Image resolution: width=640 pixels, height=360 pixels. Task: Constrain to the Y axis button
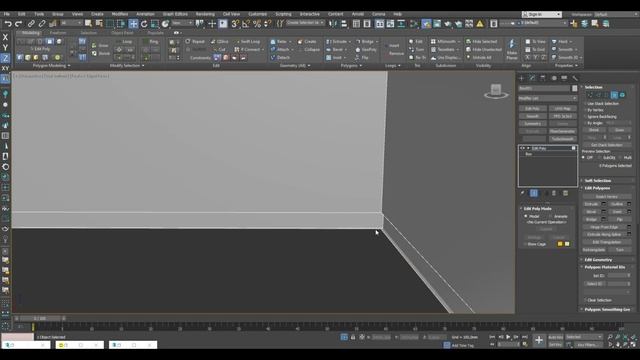tap(5, 48)
